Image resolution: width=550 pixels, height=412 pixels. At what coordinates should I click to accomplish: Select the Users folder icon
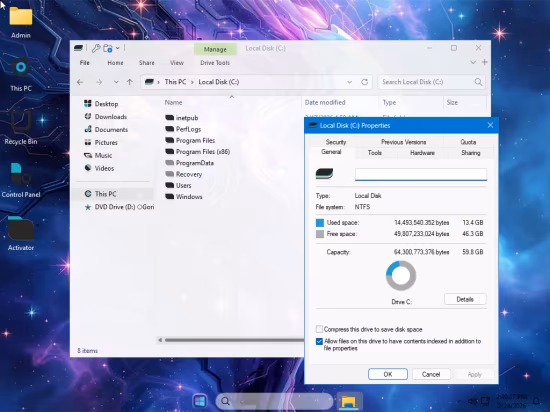point(170,185)
